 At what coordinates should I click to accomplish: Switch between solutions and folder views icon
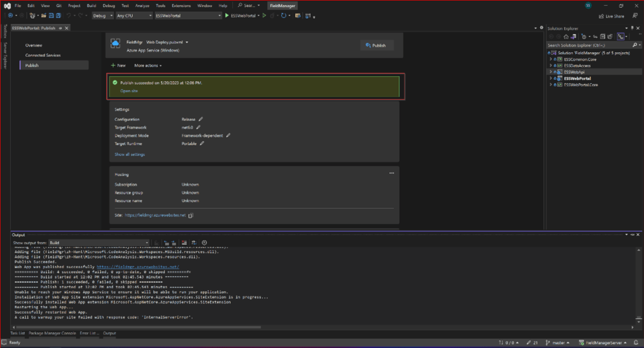click(574, 36)
